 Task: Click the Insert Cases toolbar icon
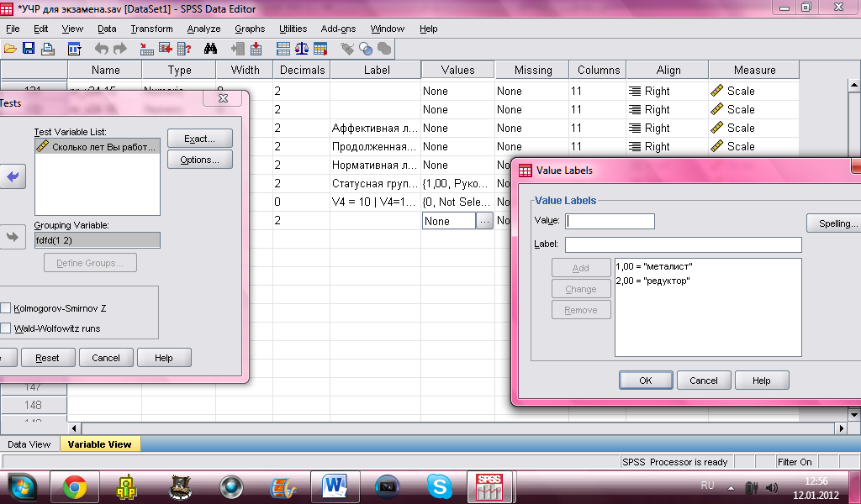238,49
